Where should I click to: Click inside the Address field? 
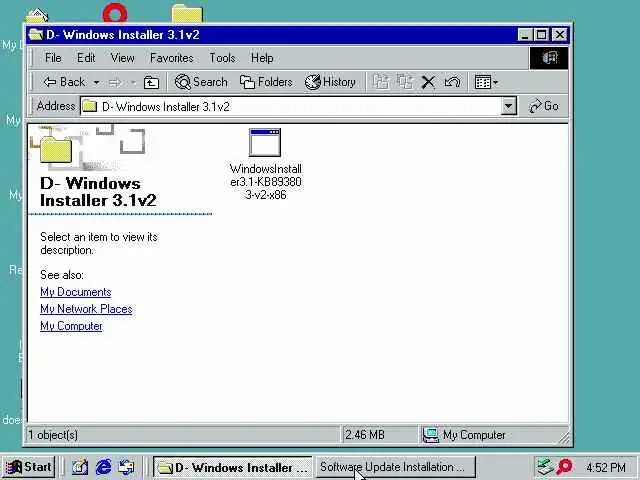pos(290,107)
